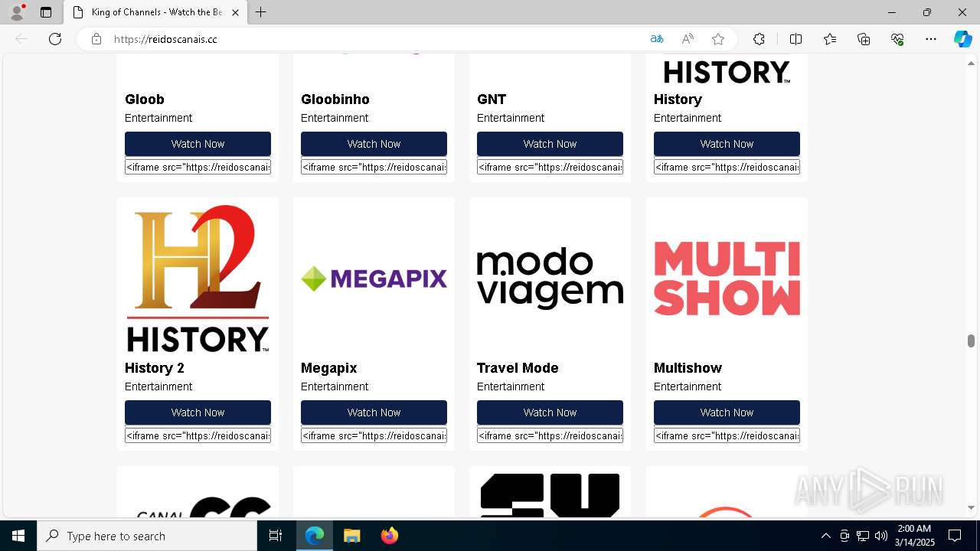View site information lock icon
Image resolution: width=980 pixels, height=551 pixels.
tap(96, 39)
